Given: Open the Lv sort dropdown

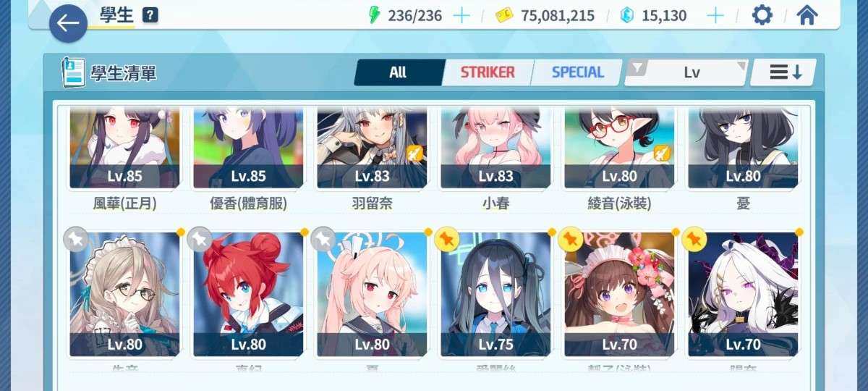Looking at the screenshot, I should coord(692,72).
